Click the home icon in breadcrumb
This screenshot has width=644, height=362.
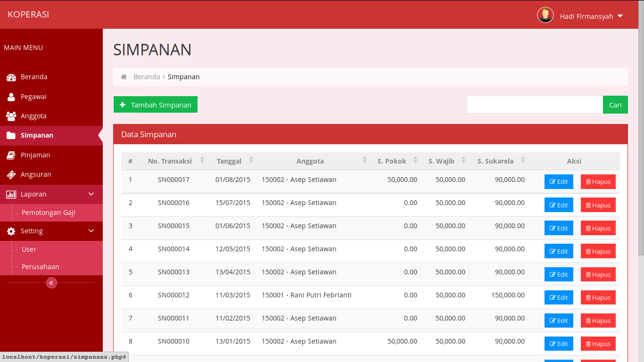(x=124, y=77)
